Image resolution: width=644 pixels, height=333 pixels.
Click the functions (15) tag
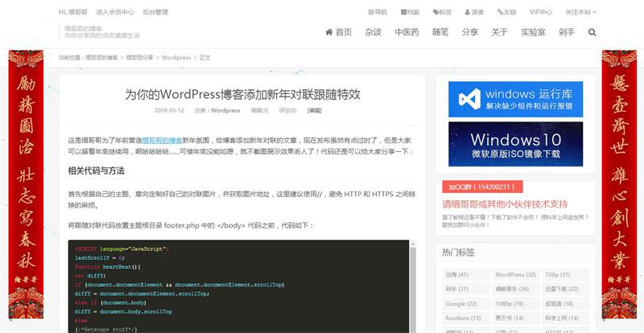click(x=466, y=319)
